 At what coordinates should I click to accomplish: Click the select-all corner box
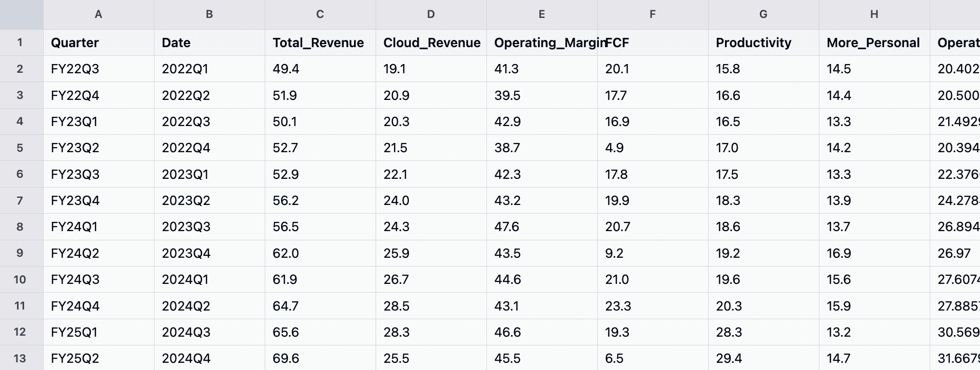(x=22, y=14)
